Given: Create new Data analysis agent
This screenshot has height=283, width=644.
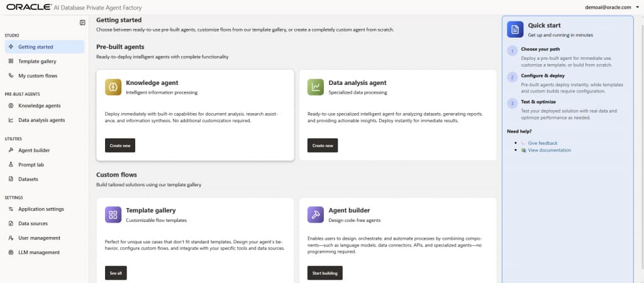Looking at the screenshot, I should coord(323,145).
